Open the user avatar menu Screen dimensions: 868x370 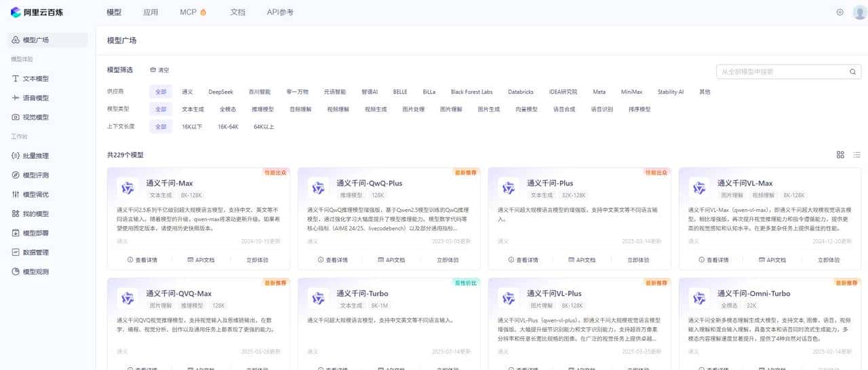859,12
